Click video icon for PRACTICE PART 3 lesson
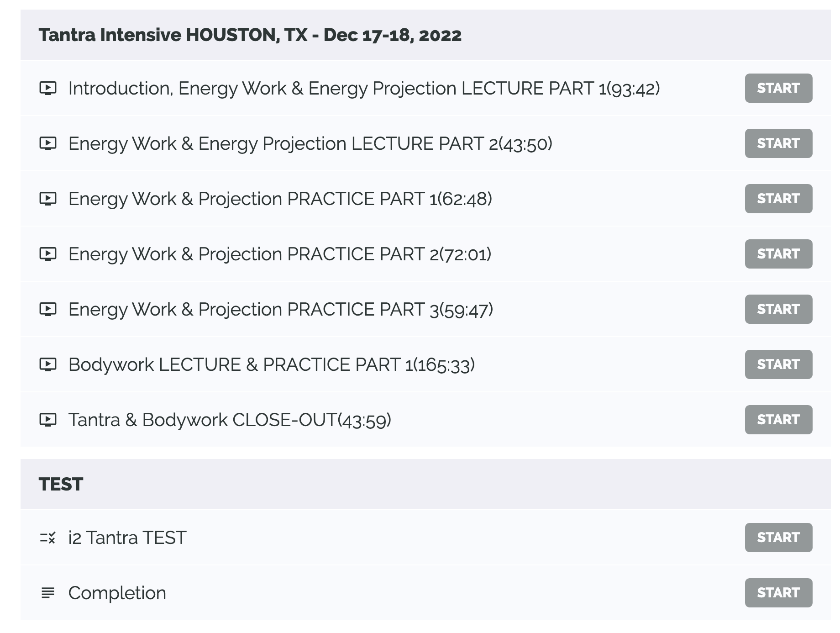This screenshot has height=633, width=840. (48, 309)
